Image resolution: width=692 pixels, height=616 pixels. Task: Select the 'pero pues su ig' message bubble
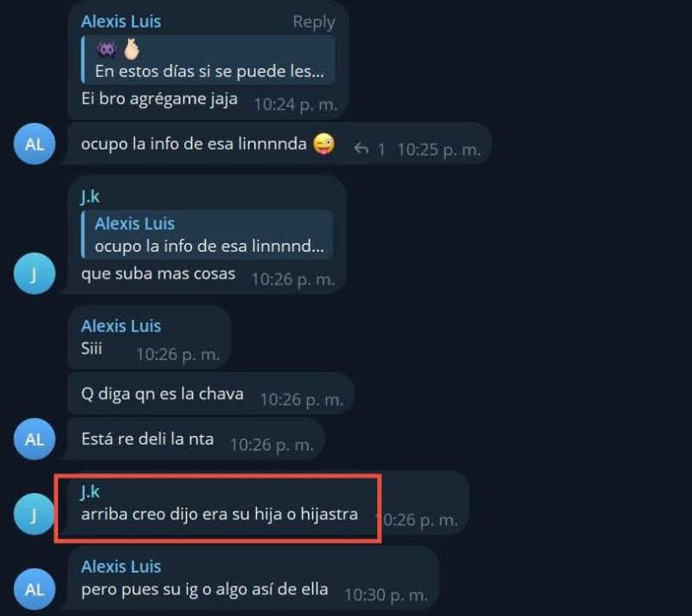[253, 579]
